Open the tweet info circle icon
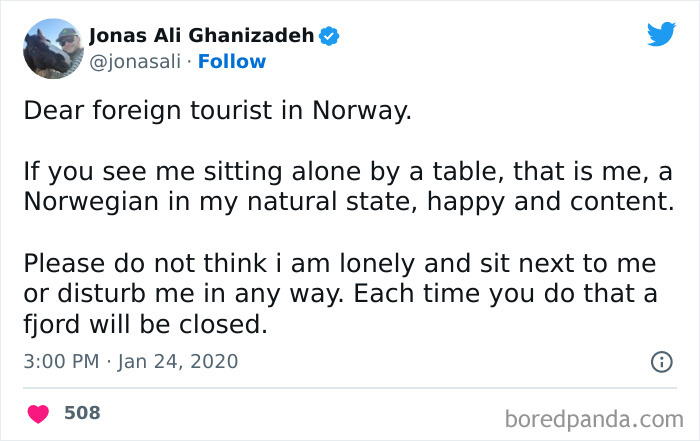This screenshot has height=441, width=700. (x=661, y=362)
